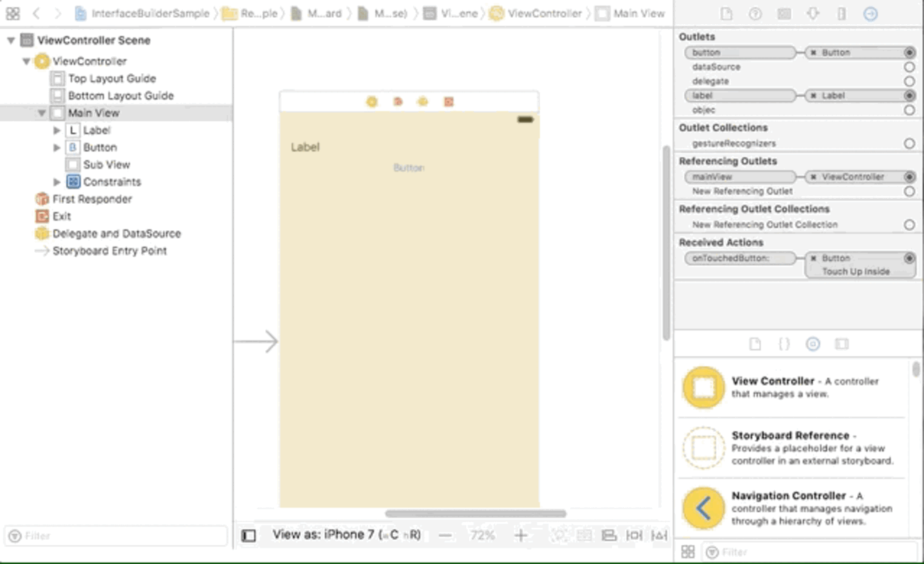Click InterfaceBuilderSample in the breadcrumb bar

150,13
